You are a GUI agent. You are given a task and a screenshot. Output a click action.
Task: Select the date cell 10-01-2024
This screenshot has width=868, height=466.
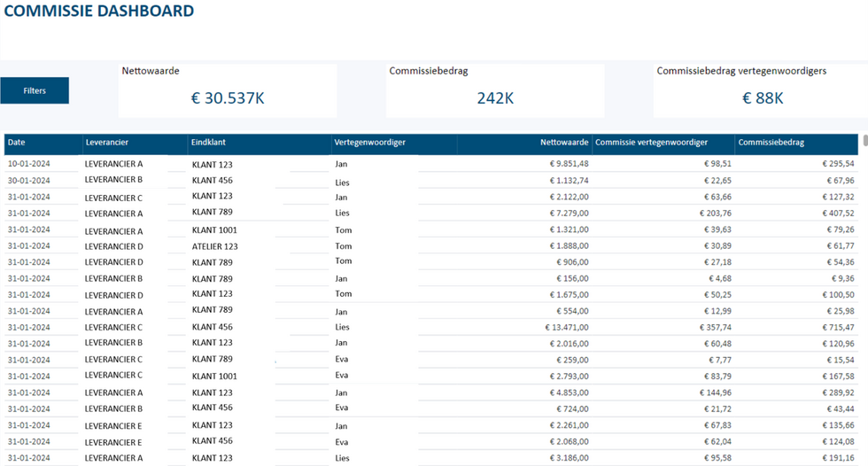click(28, 164)
